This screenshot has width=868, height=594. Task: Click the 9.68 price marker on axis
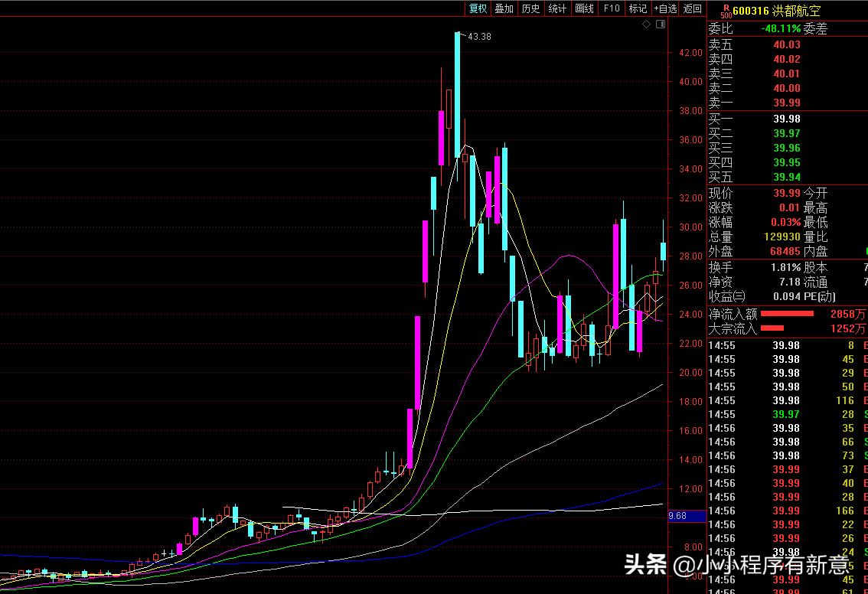677,516
